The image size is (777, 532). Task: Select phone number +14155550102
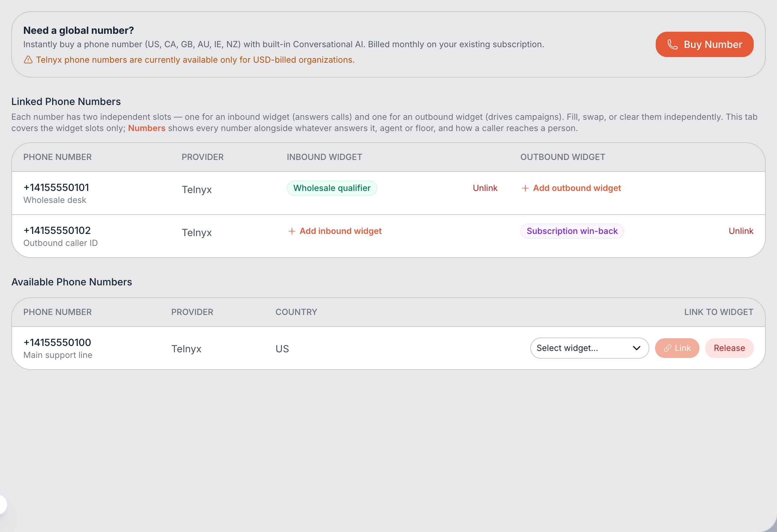point(57,230)
